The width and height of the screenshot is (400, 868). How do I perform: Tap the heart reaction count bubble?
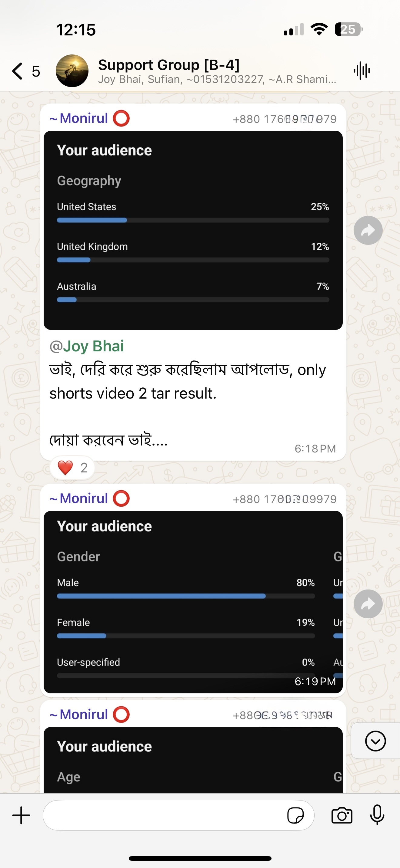coord(72,468)
